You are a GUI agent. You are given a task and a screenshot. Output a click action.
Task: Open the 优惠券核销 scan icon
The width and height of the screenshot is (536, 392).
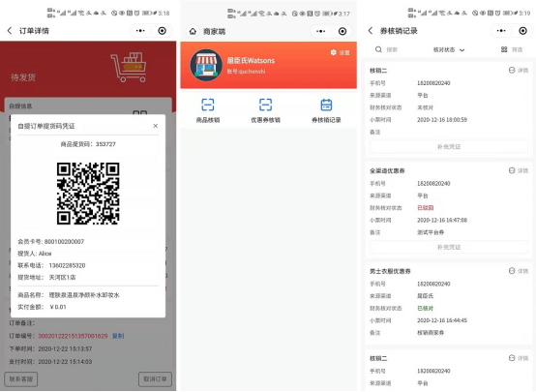pos(265,105)
